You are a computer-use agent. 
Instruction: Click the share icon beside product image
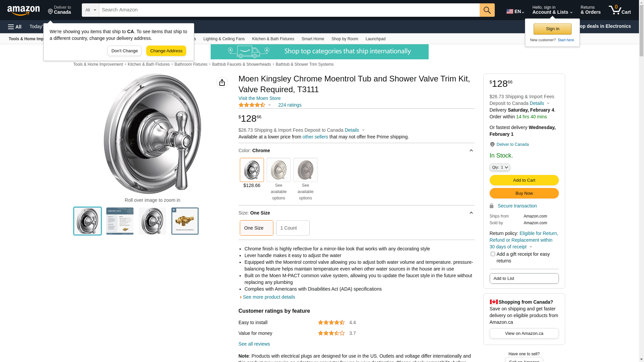point(222,82)
